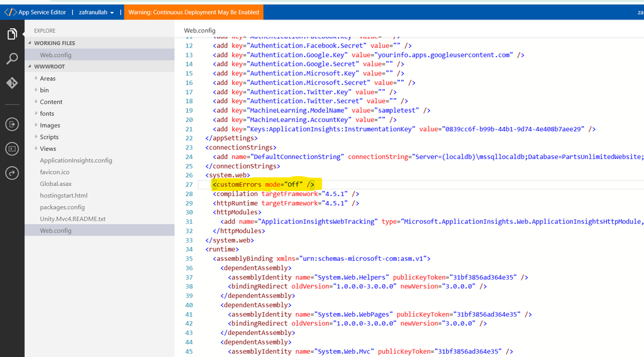The image size is (644, 357).
Task: Click the compilation targetFramework line
Action: pyautogui.click(x=286, y=194)
